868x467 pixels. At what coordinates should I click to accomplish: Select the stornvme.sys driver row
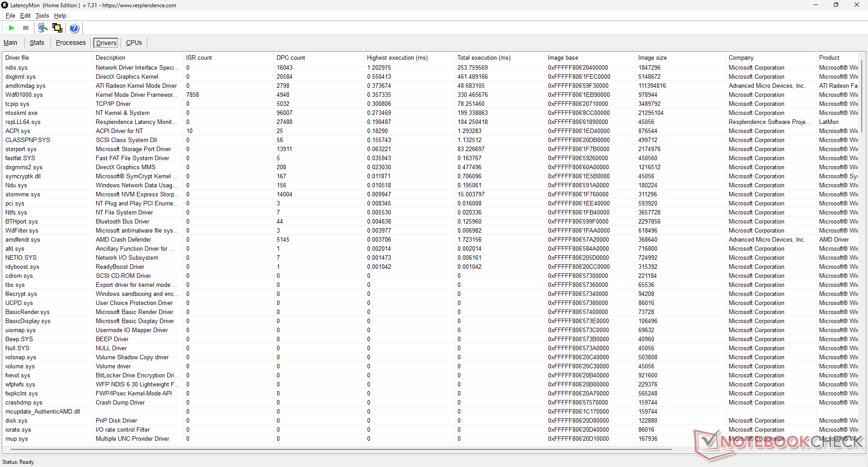(x=430, y=194)
